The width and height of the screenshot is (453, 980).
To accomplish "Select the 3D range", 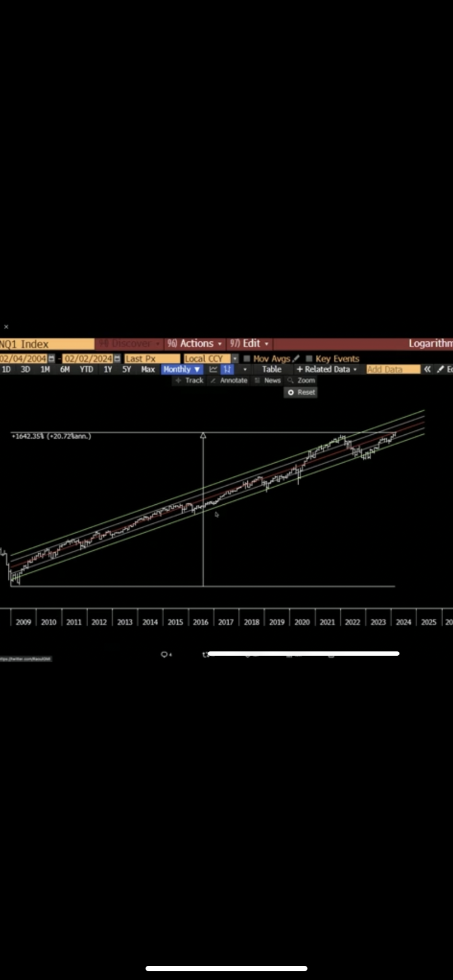I will (25, 370).
